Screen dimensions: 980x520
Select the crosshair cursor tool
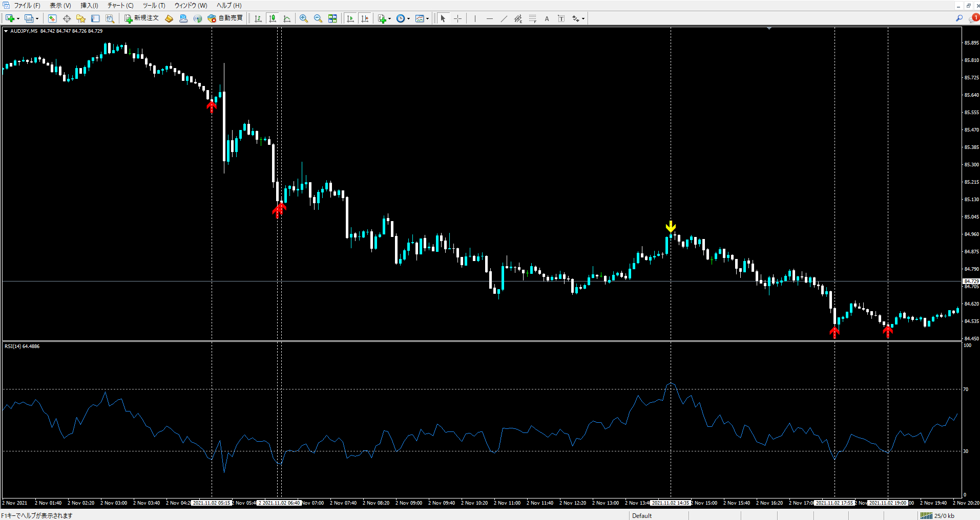coord(457,18)
